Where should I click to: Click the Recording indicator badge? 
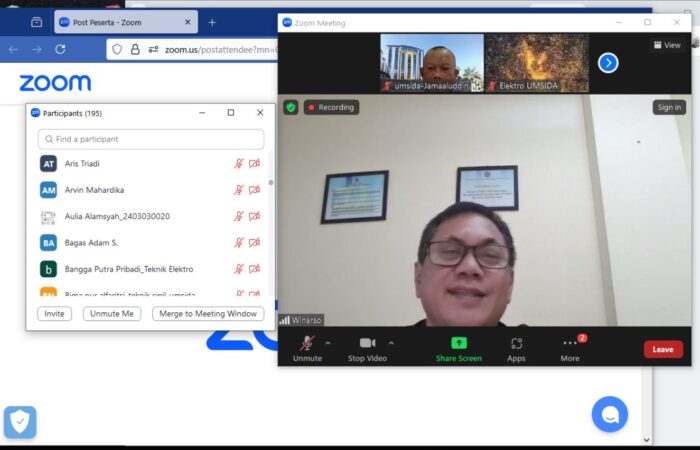[332, 107]
